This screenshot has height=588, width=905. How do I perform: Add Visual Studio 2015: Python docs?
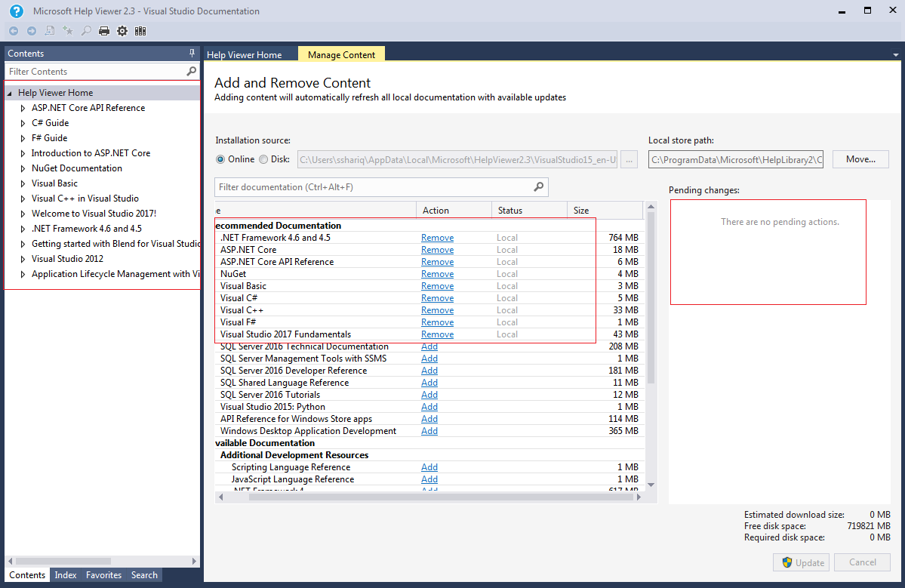429,407
